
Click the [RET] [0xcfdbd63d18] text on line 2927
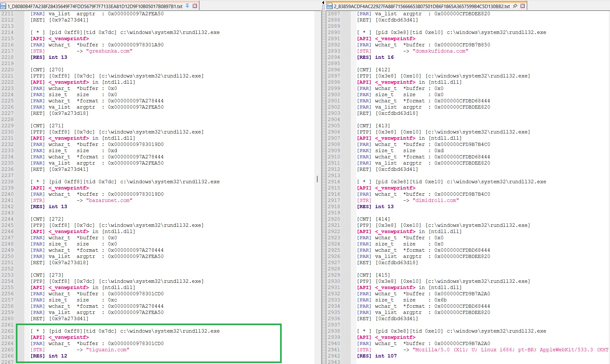[387, 263]
